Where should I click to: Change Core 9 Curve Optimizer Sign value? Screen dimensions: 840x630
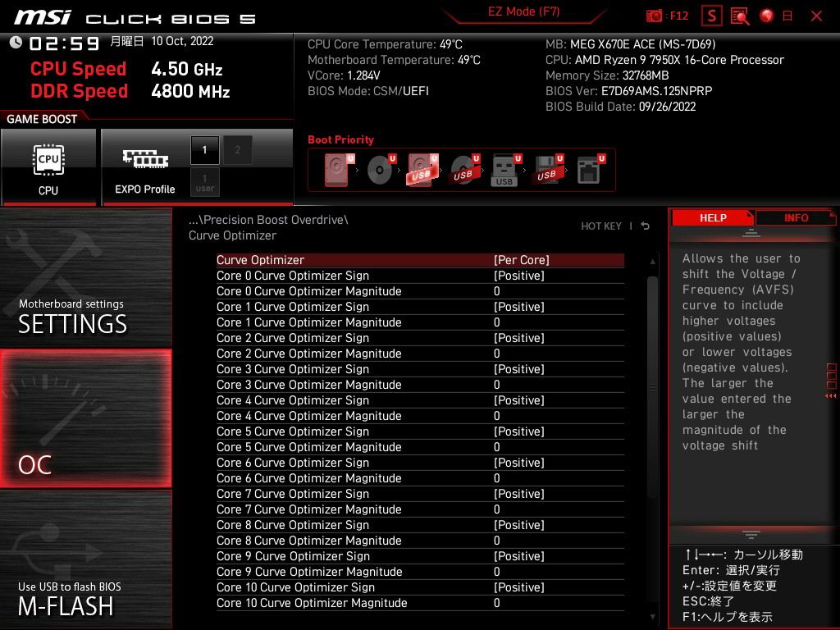tap(518, 556)
